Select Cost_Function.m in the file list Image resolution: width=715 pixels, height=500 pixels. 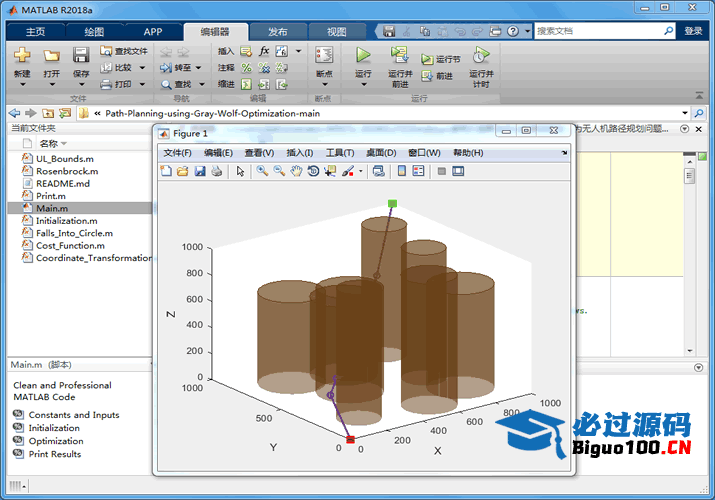70,245
